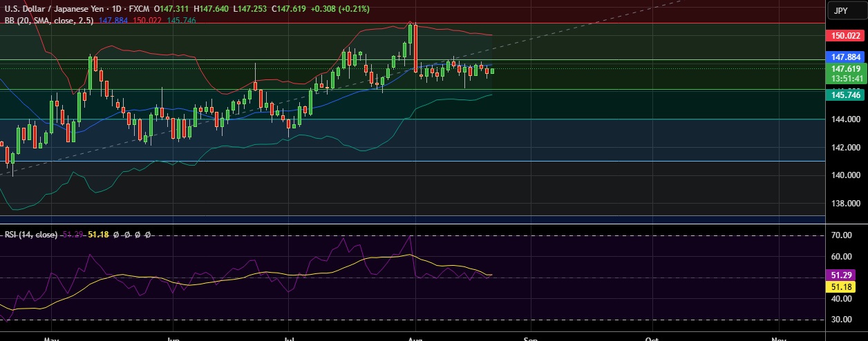Select the RSI (14, close) indicator legend
The height and width of the screenshot is (341, 868).
tap(31, 235)
